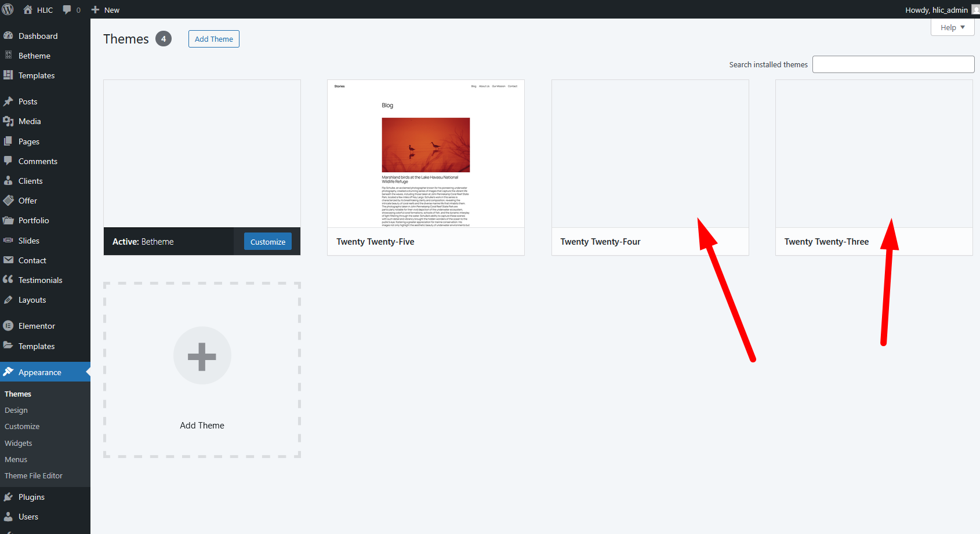Open Templates menu under Betheme
Screen dimensions: 980x534
click(x=37, y=75)
